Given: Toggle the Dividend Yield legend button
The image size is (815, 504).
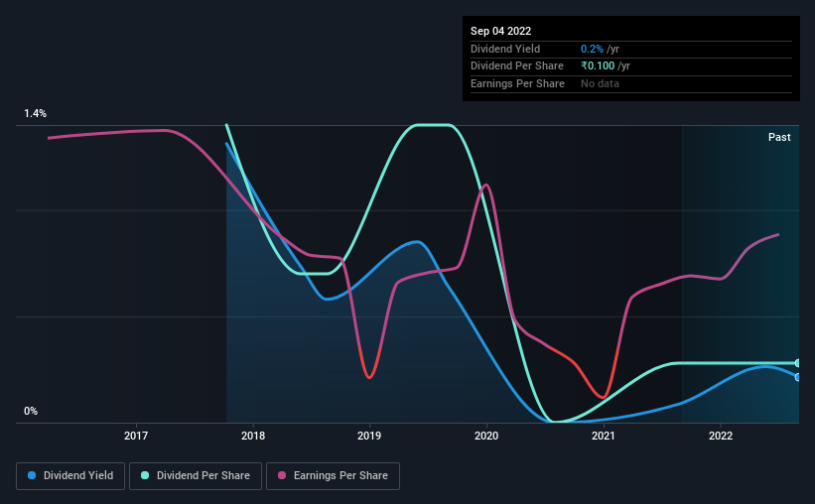Looking at the screenshot, I should 70,476.
